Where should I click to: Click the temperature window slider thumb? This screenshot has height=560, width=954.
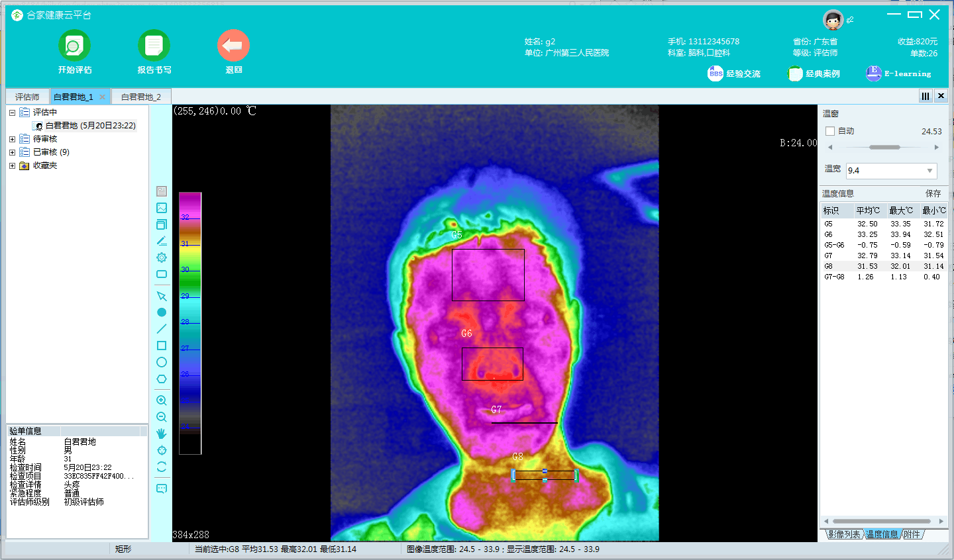[884, 147]
